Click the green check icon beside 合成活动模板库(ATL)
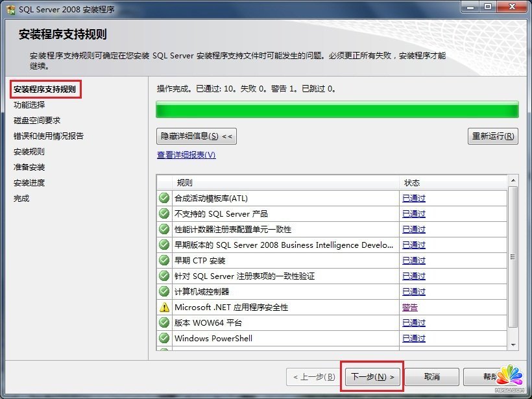 point(164,198)
